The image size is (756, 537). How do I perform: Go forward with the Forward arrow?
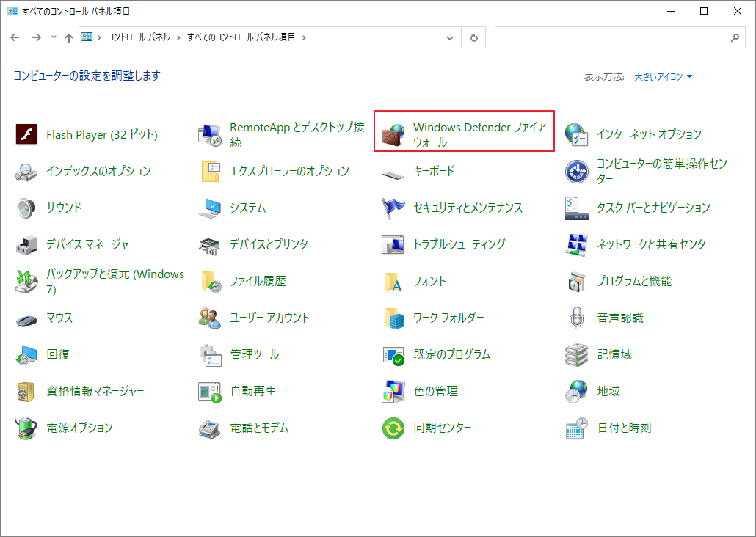(36, 37)
